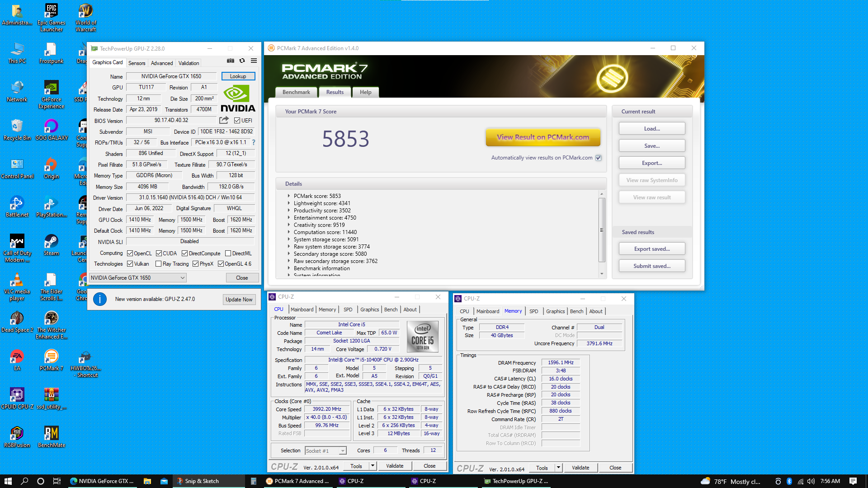Open the GPU selection dropdown in GPU-Z
The width and height of the screenshot is (868, 488).
(x=138, y=278)
